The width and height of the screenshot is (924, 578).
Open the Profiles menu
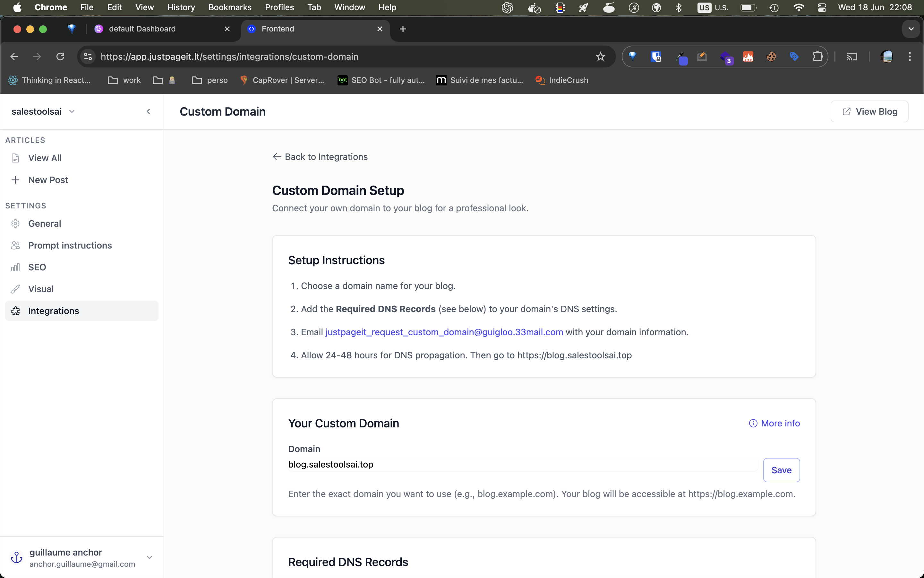click(x=279, y=7)
